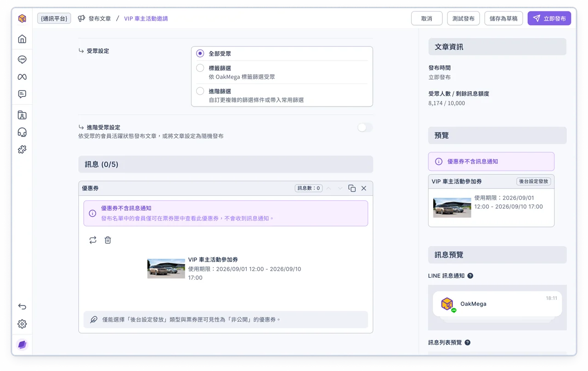The width and height of the screenshot is (588, 371).
Task: Select the 進階篩選 radio option
Action: (x=200, y=91)
